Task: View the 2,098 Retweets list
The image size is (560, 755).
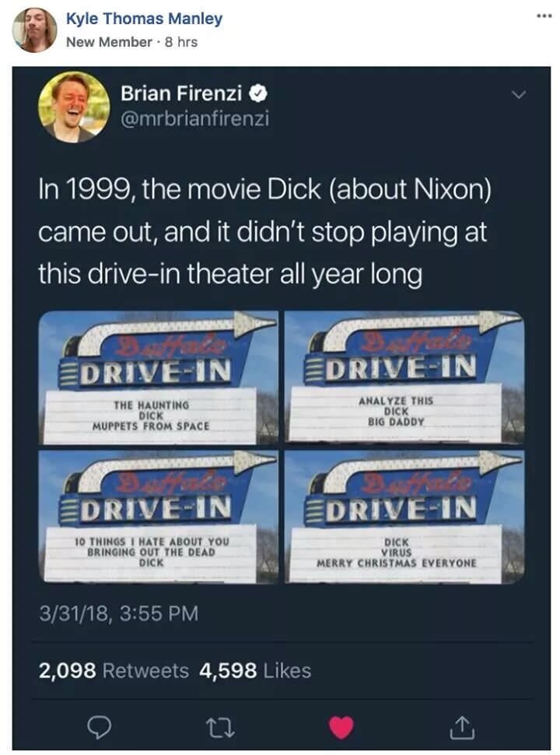Action: pos(114,670)
